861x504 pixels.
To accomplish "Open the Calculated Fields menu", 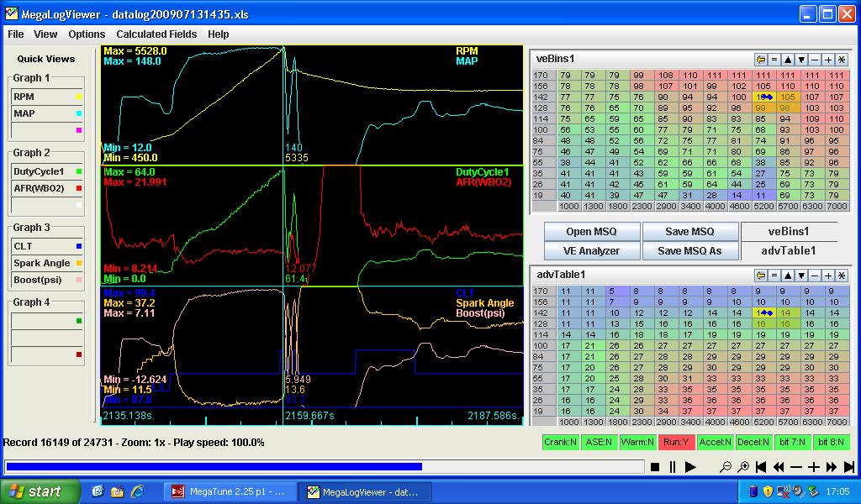I will tap(156, 34).
